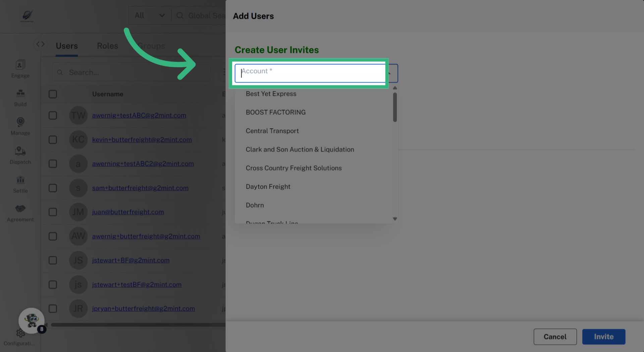
Task: Expand the All filter dropdown
Action: click(x=149, y=15)
